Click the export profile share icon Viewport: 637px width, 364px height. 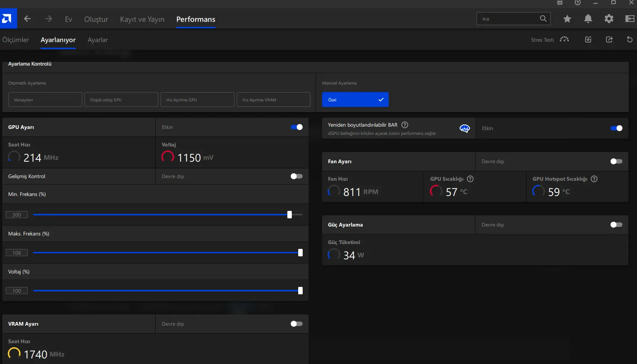pos(609,39)
